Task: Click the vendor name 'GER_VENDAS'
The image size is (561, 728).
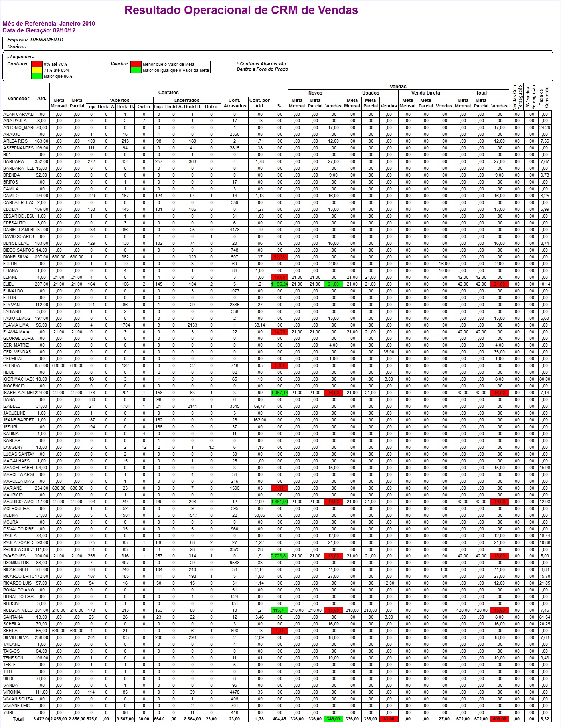Action: coord(17,352)
